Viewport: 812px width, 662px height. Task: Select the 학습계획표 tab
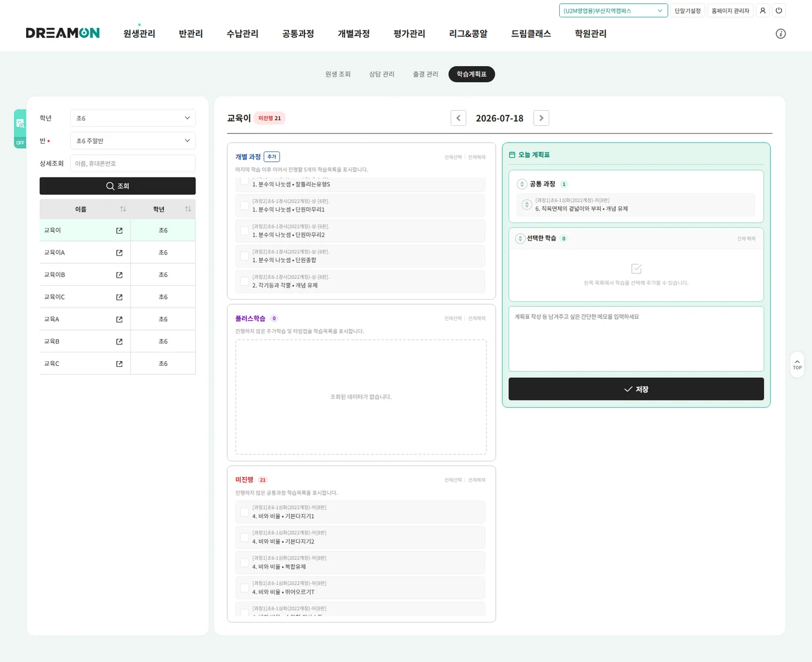(x=472, y=74)
